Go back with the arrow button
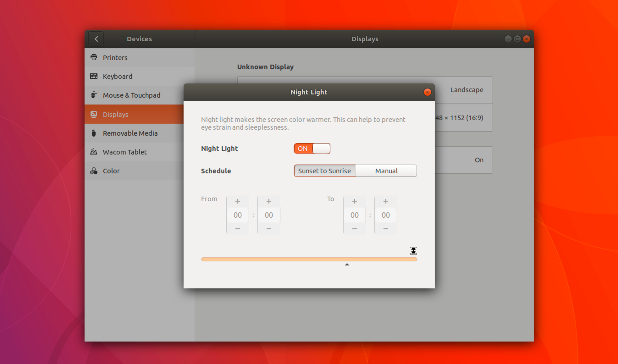 point(96,39)
